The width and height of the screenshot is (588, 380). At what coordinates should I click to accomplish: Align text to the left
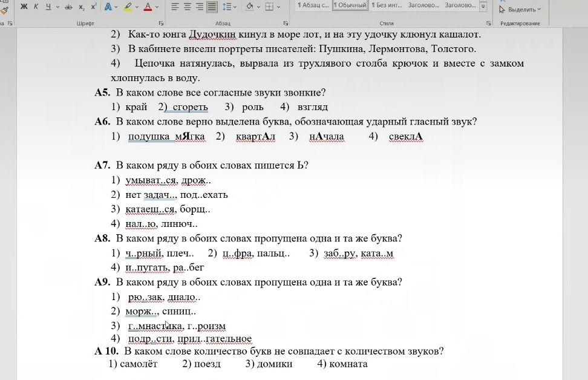(x=175, y=7)
